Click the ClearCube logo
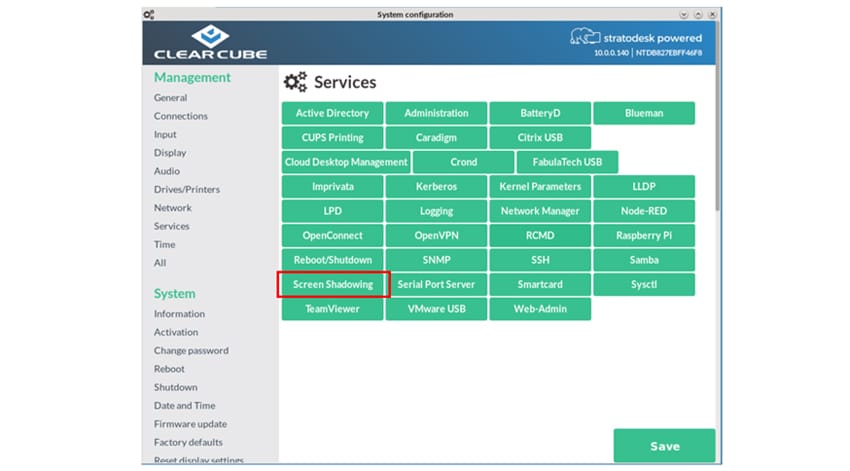The height and width of the screenshot is (471, 850). click(x=210, y=42)
